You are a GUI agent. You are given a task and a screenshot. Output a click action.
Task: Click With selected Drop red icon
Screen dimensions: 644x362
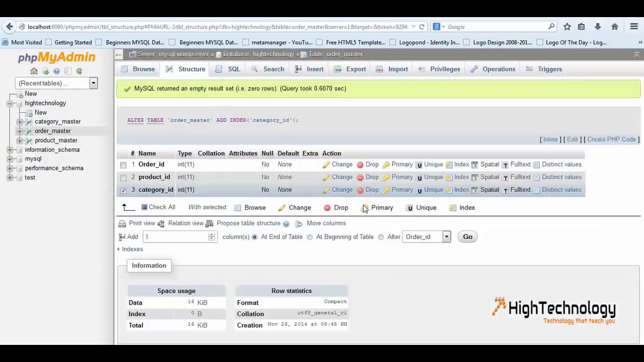[327, 208]
